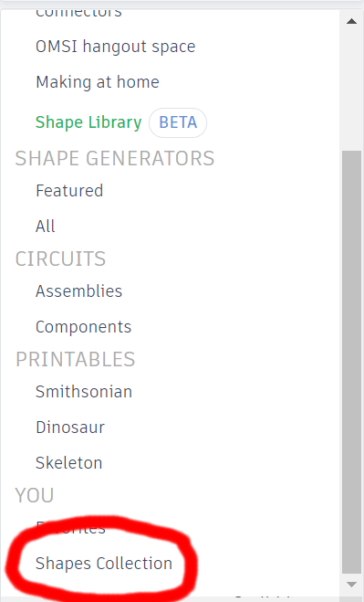Image resolution: width=364 pixels, height=602 pixels.
Task: Select partially hidden Favorites item
Action: pos(70,528)
